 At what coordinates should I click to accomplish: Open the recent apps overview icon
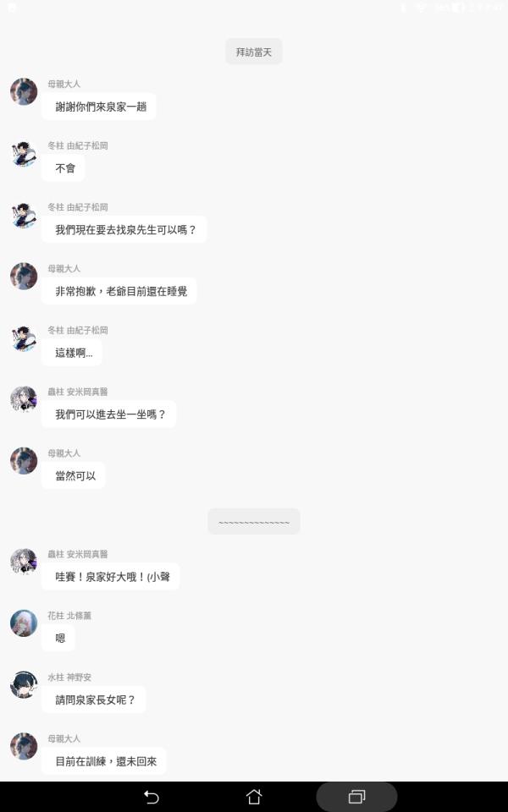pos(356,797)
